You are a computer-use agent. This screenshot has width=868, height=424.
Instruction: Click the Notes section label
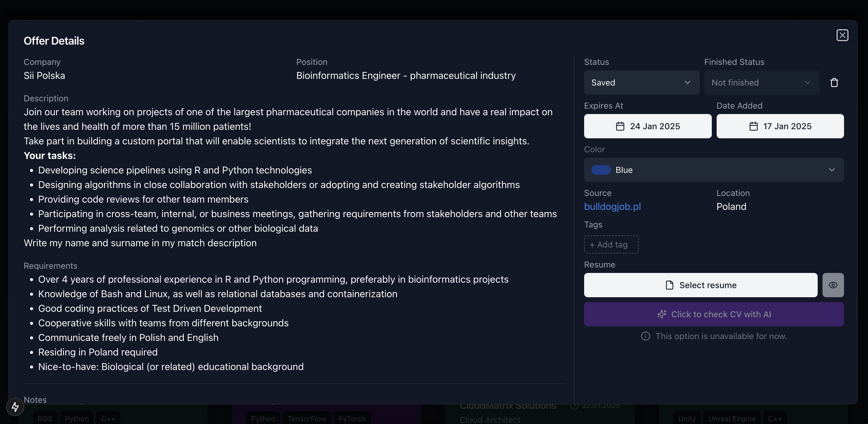[35, 400]
